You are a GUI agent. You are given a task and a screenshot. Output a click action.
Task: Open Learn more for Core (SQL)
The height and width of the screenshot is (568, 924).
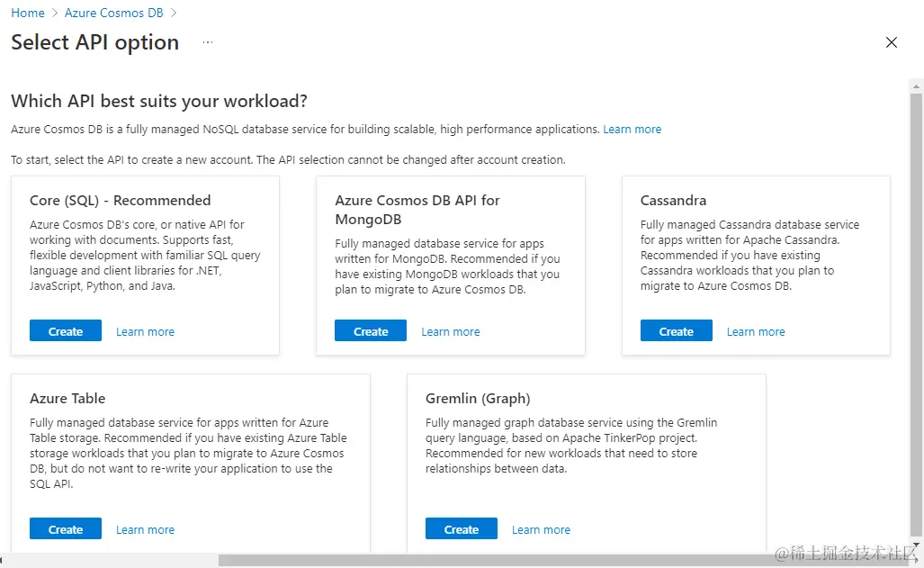[145, 331]
